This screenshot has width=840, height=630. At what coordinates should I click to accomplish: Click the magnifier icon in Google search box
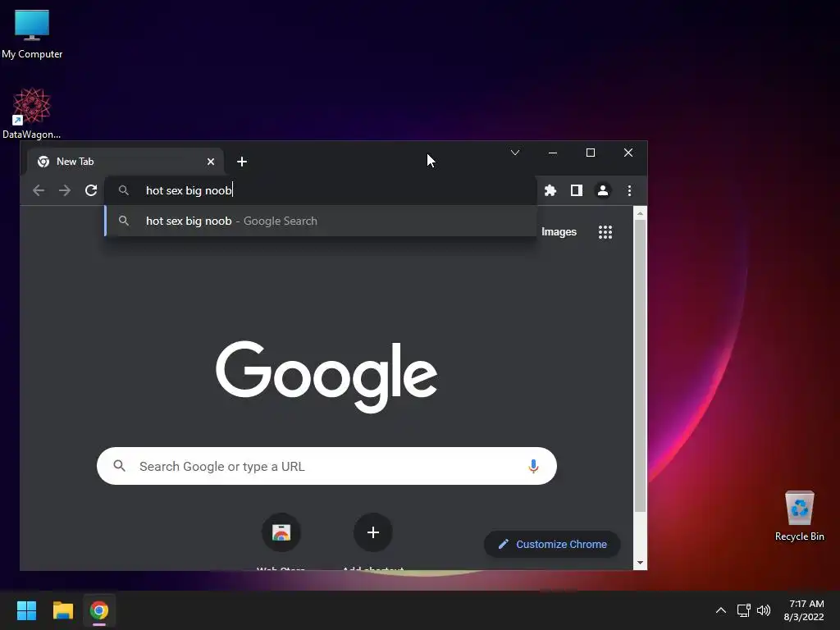coord(120,466)
